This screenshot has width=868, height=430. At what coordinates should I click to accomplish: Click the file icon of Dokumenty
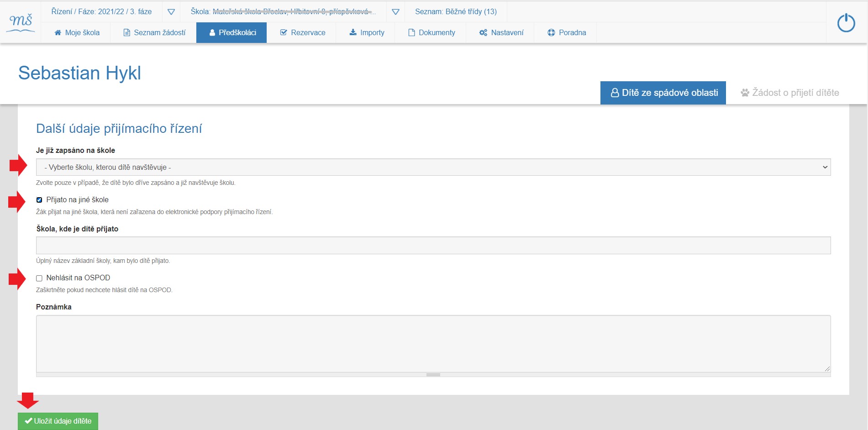[x=411, y=32]
